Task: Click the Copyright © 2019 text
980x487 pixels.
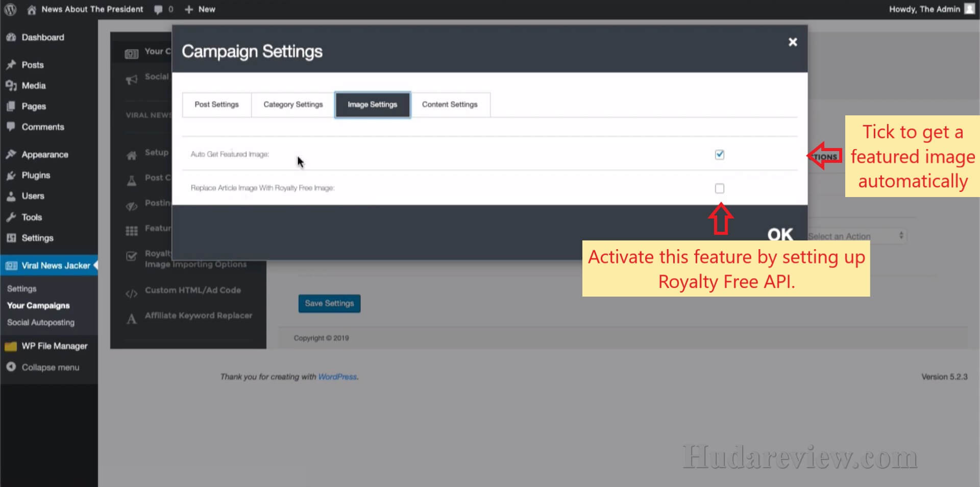Action: [x=321, y=338]
